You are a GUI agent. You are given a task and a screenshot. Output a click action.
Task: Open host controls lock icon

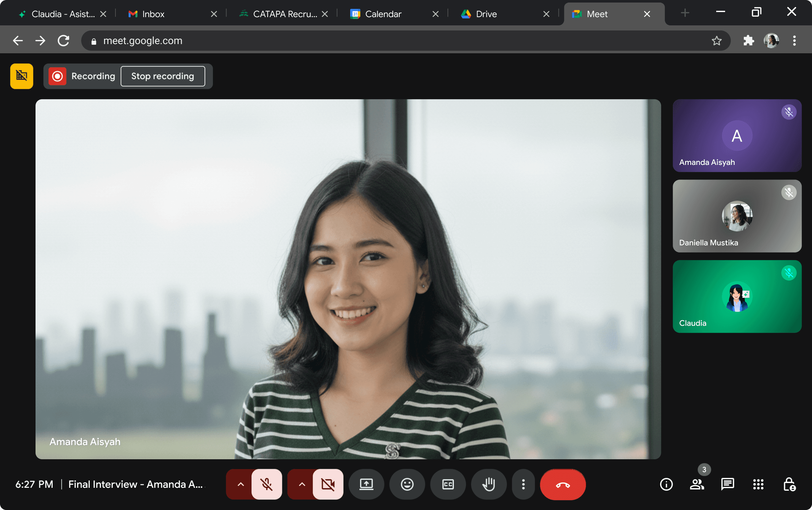pyautogui.click(x=789, y=484)
